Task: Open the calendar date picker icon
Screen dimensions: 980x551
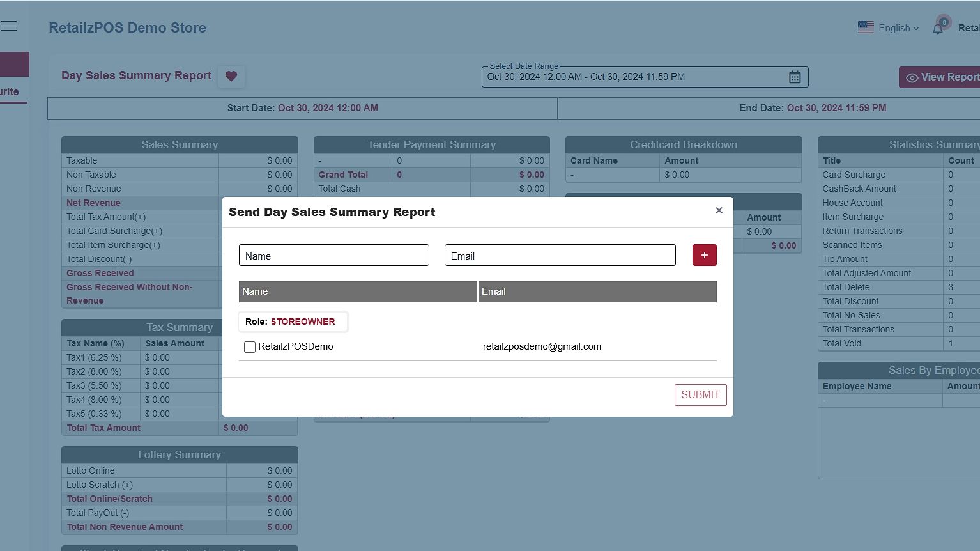Action: (795, 77)
